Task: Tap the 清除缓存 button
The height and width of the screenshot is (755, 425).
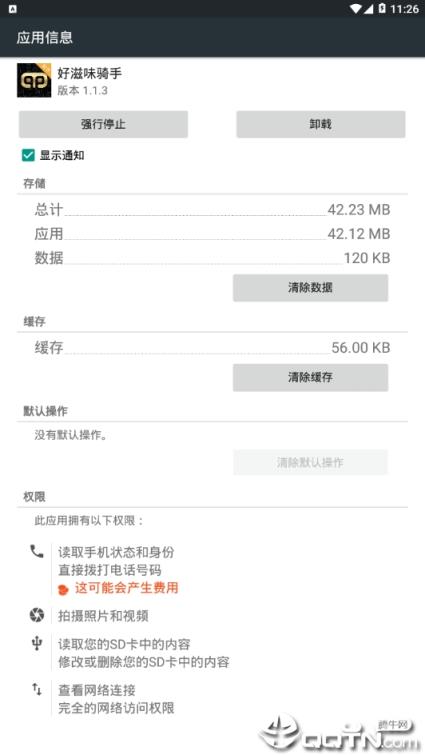Action: 310,378
